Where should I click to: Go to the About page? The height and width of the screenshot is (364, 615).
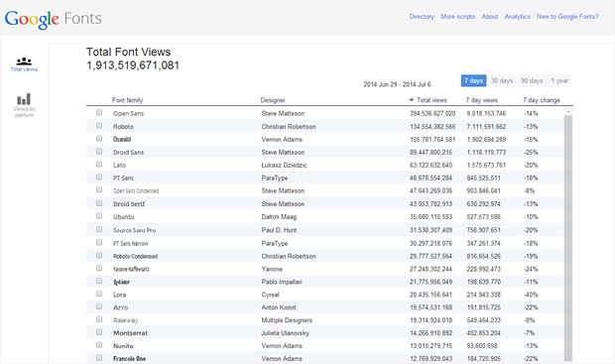click(x=490, y=17)
